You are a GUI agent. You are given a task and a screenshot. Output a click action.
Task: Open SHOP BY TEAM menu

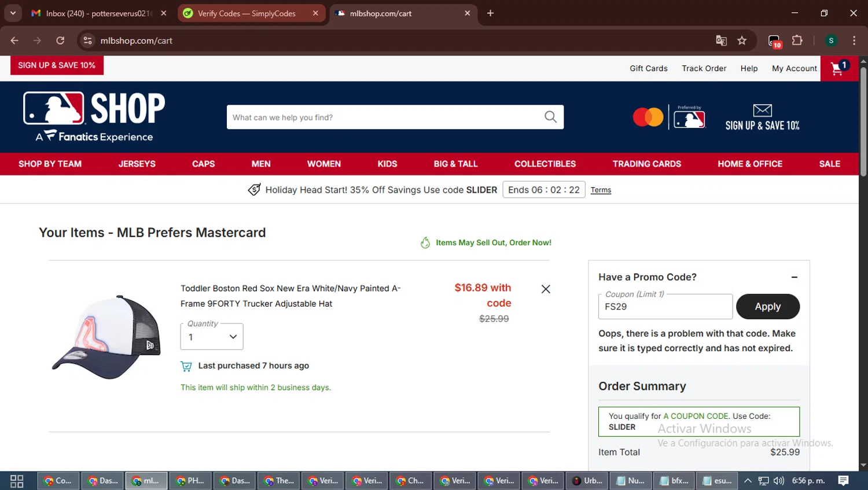(x=50, y=164)
